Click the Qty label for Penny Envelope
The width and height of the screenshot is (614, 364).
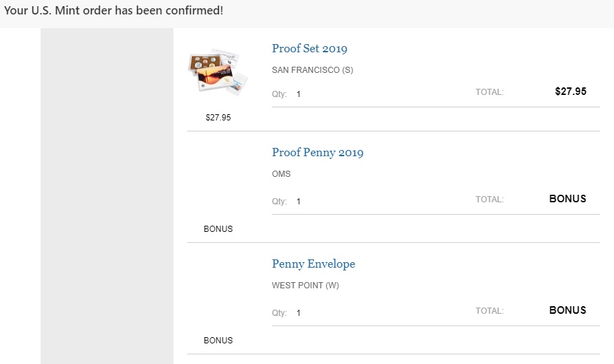point(279,313)
